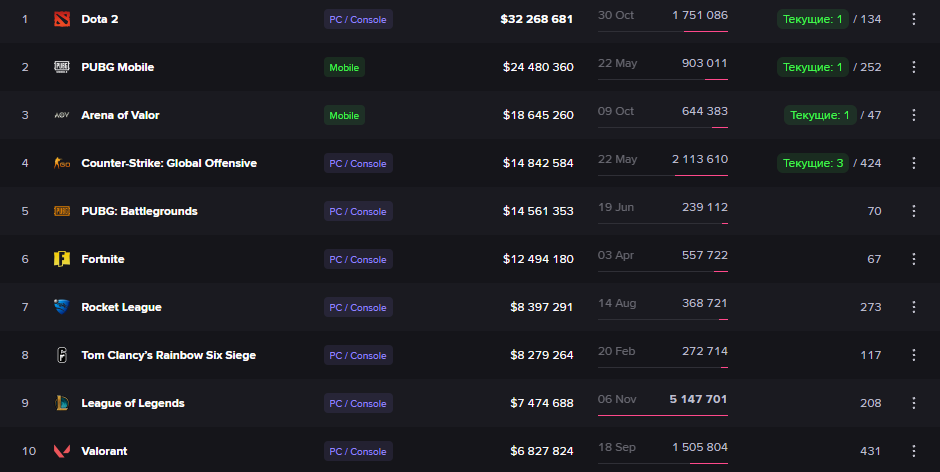The height and width of the screenshot is (472, 940).
Task: Open the PUBG: Battlegrounds game page
Action: coord(139,211)
